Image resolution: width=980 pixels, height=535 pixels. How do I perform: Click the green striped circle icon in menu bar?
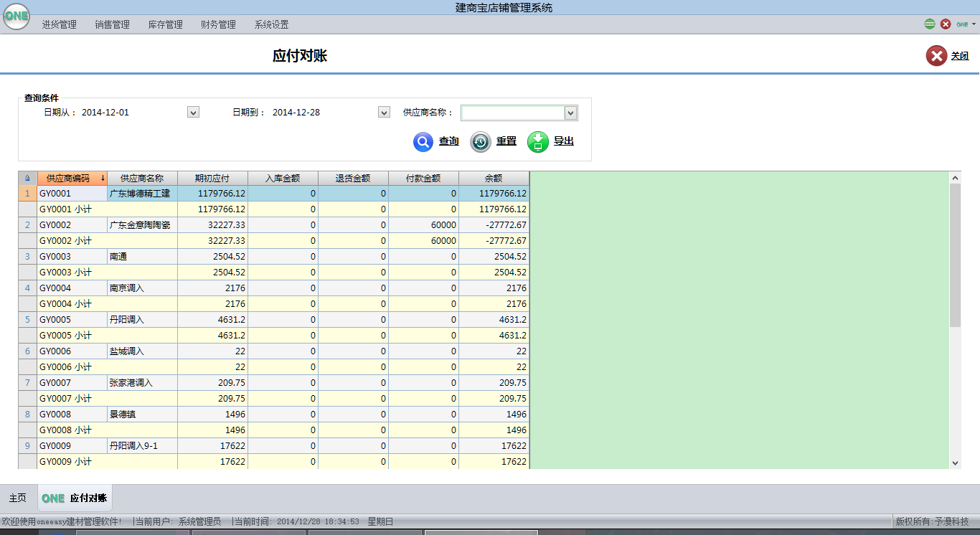pos(930,24)
